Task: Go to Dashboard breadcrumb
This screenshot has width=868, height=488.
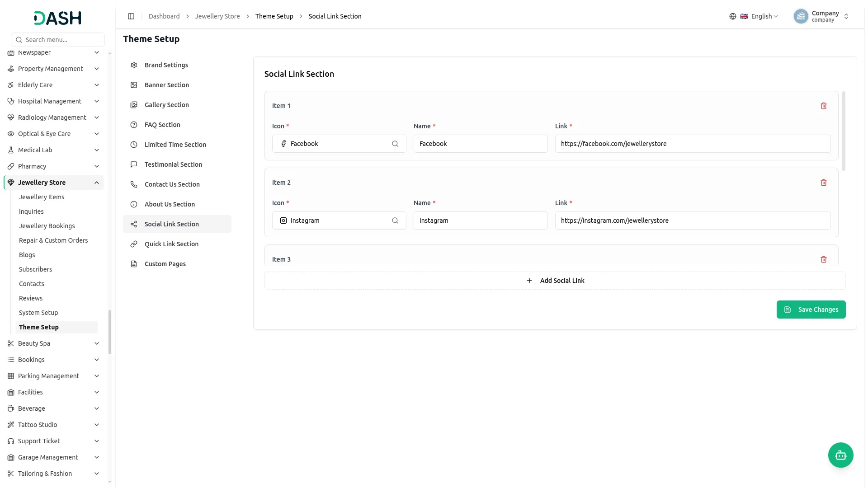Action: click(164, 16)
